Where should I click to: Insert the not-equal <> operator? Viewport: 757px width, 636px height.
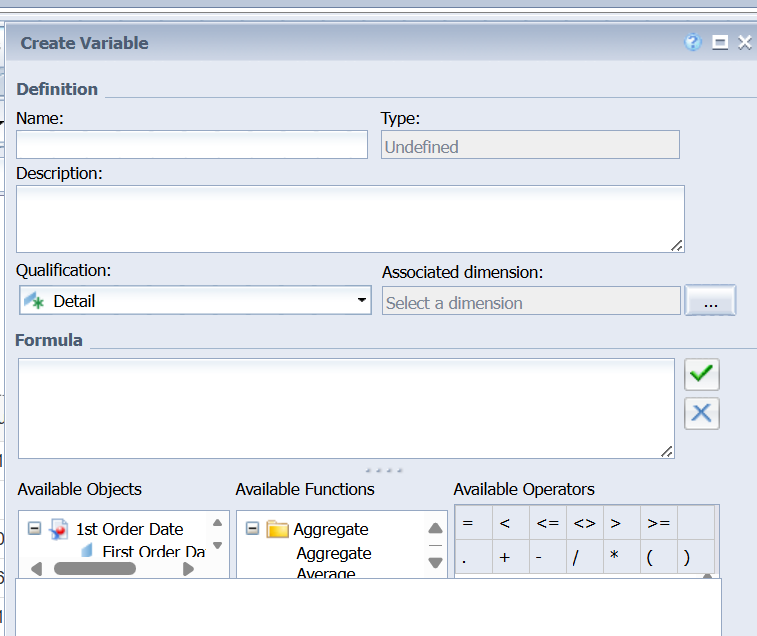584,523
